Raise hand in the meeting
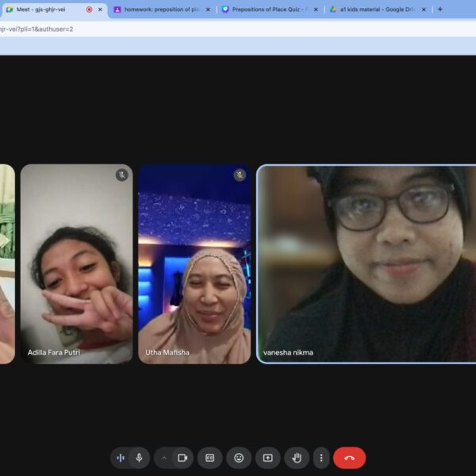The width and height of the screenshot is (476, 476). point(297,458)
